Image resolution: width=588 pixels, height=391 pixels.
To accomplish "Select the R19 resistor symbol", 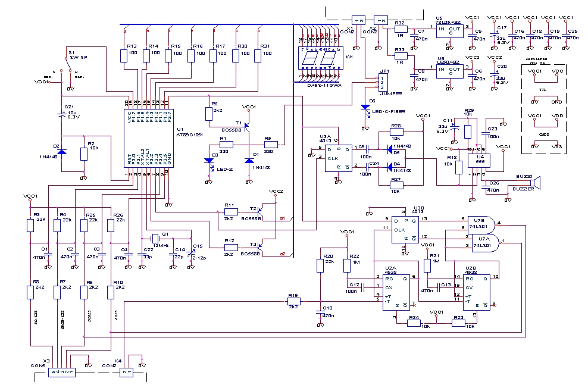I will click(x=293, y=301).
